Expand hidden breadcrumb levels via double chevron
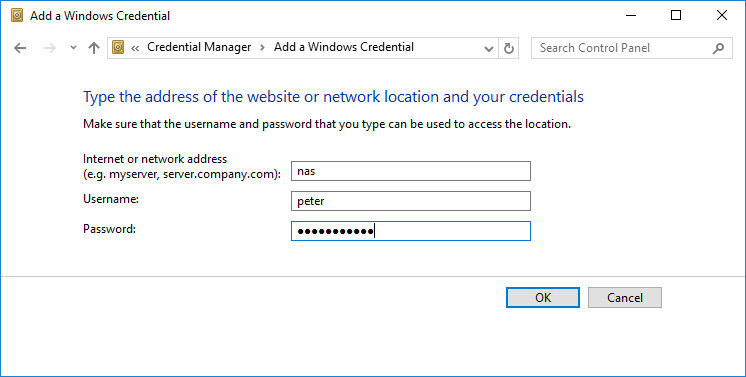The image size is (746, 377). [x=135, y=48]
